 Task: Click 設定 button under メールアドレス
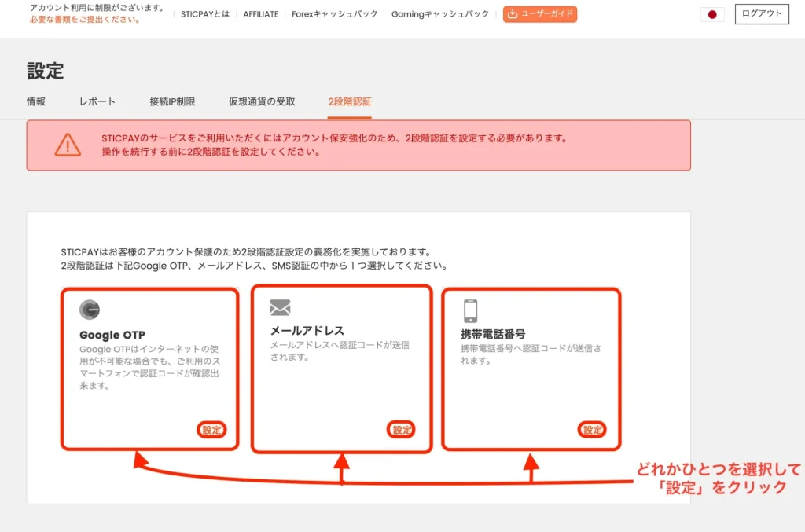[x=402, y=429]
